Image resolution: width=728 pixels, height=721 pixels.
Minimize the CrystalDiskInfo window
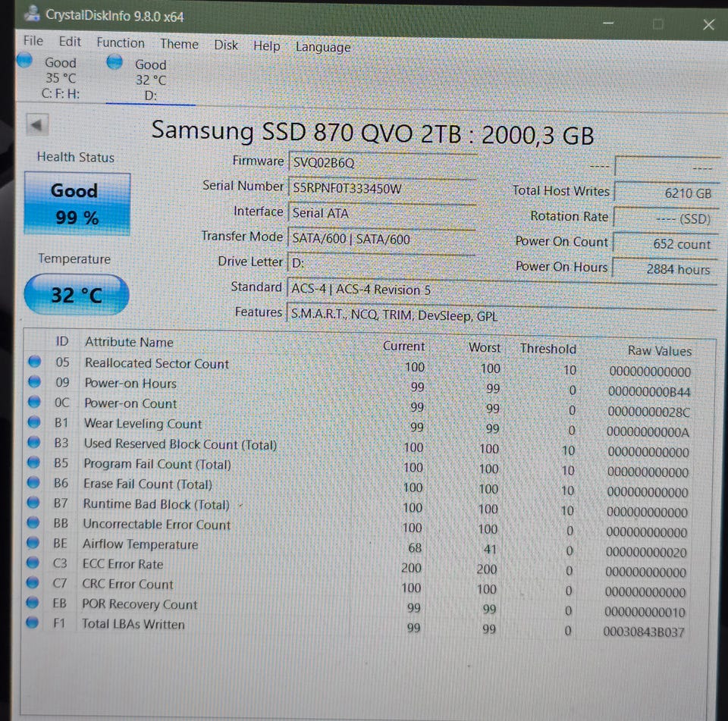(x=608, y=23)
